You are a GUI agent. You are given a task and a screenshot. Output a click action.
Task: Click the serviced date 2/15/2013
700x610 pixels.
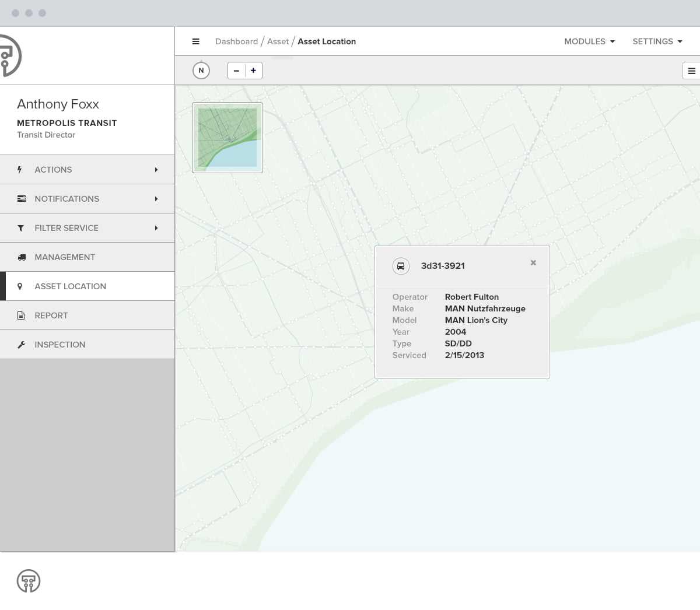pos(464,355)
